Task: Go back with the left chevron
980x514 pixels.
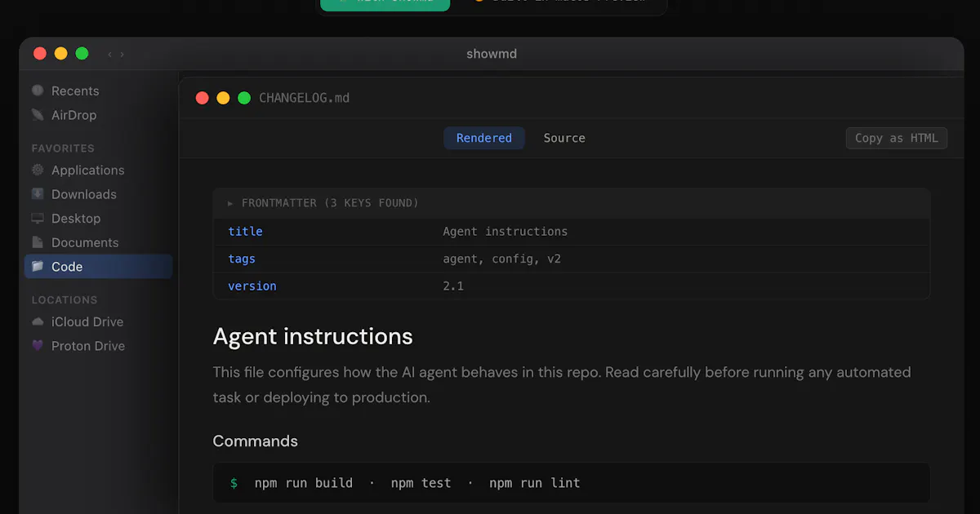Action: point(109,54)
